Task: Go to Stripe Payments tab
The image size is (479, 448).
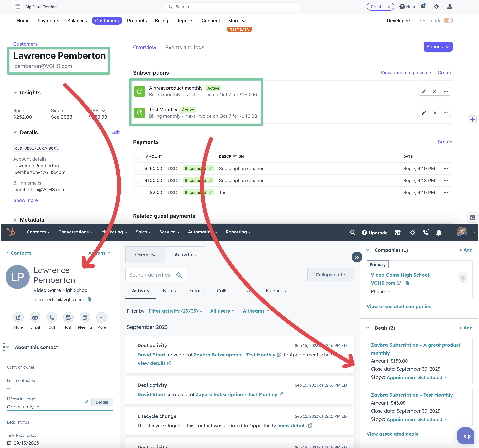Action: pyautogui.click(x=48, y=21)
